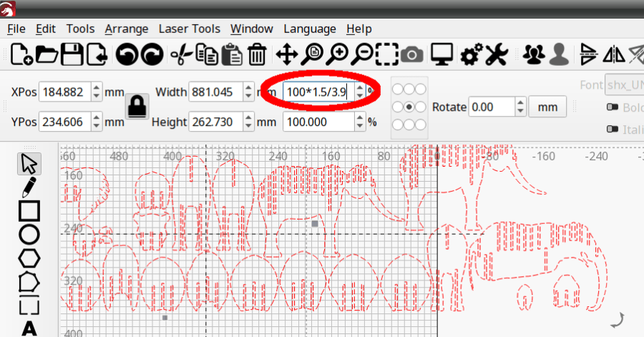Adjust Rotate value with spinner arrows

coord(520,107)
